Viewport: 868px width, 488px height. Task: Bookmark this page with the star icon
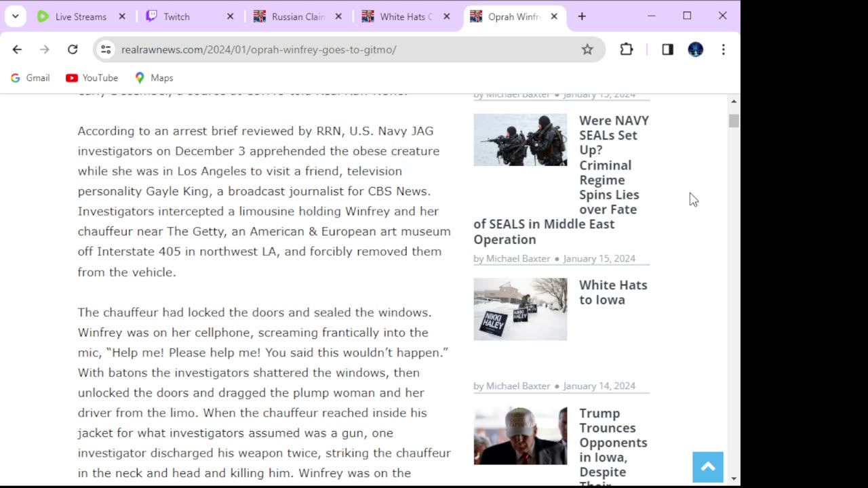(x=587, y=49)
